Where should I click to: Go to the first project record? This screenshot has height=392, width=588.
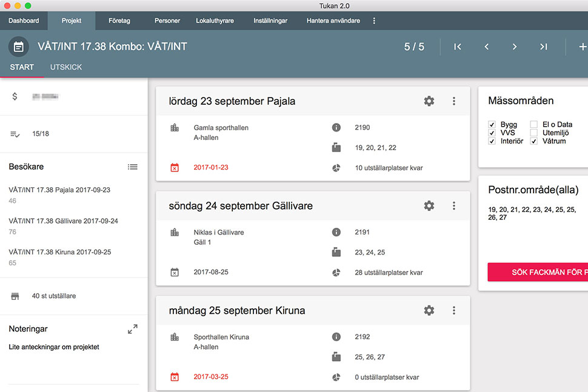(x=458, y=47)
